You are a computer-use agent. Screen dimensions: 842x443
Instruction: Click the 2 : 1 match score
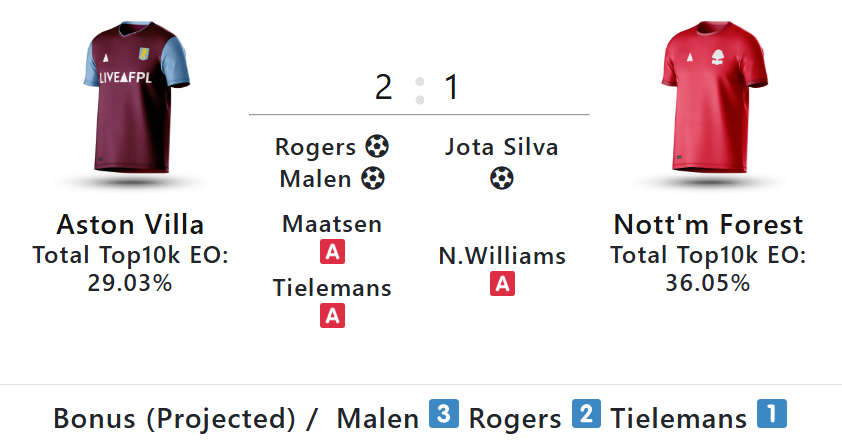[418, 88]
